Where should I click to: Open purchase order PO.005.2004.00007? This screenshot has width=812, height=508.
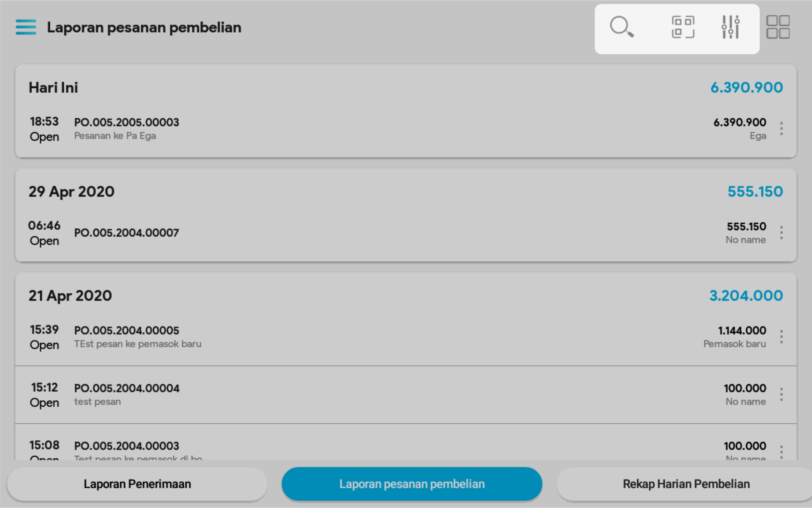coord(127,233)
